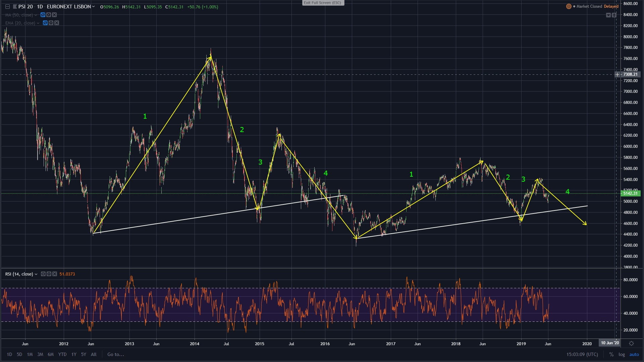This screenshot has height=362, width=644.
Task: Open RSI indicator settings gear
Action: [x=49, y=274]
